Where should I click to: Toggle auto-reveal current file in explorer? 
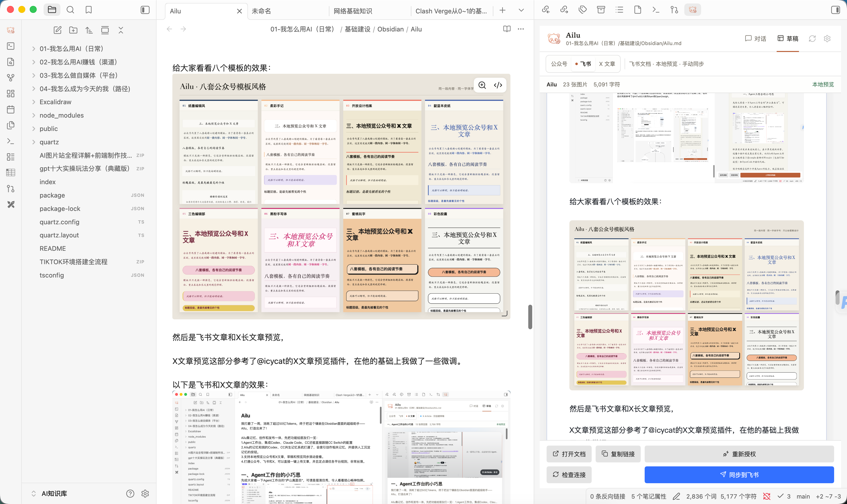click(105, 30)
